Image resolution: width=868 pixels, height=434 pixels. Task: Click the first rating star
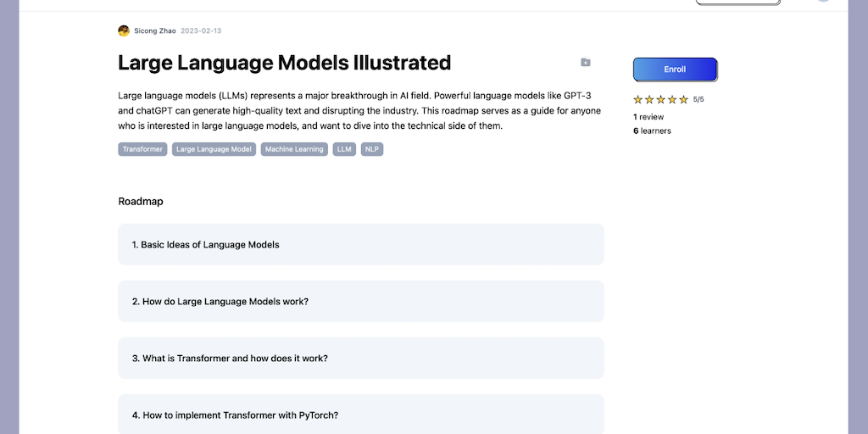click(x=638, y=99)
